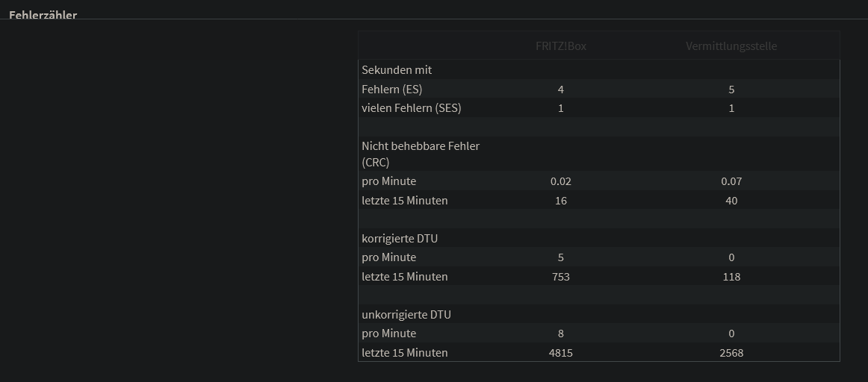Select the "Nicht behebbare Fehler (CRC)" label

click(421, 154)
